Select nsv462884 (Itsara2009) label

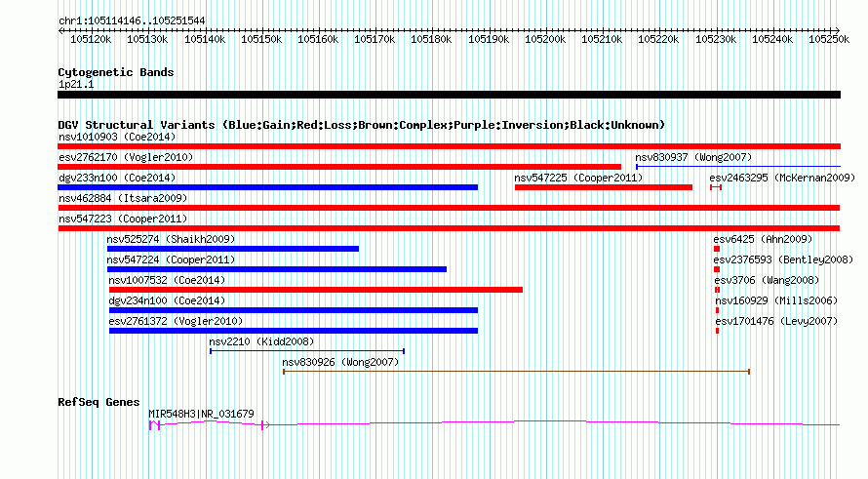pyautogui.click(x=123, y=198)
